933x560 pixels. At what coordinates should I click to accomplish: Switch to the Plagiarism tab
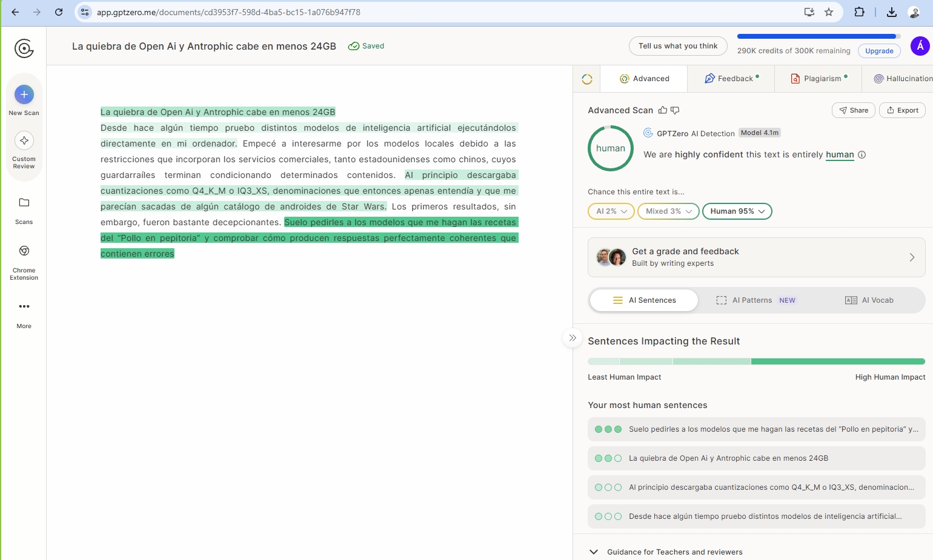click(x=818, y=79)
